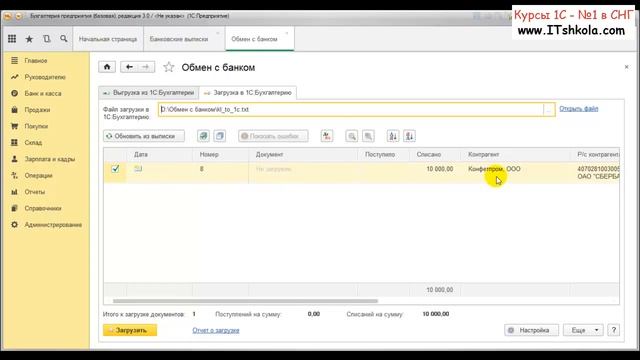Select Загрузка в 1С Бухгалтерию tab
Viewport: 640px width, 360px height.
pyautogui.click(x=248, y=93)
